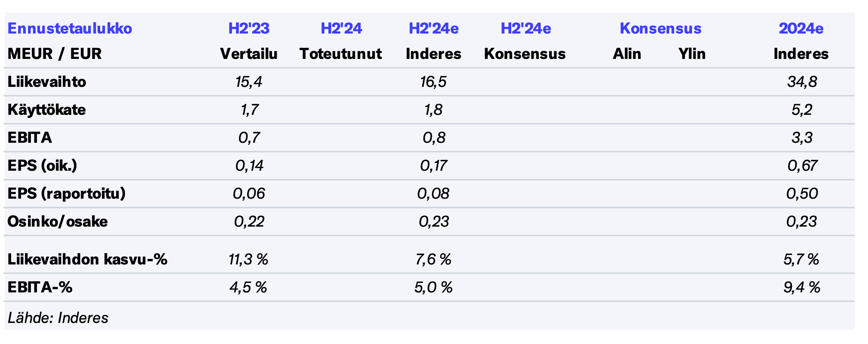Select the 2024e column header

801,28
